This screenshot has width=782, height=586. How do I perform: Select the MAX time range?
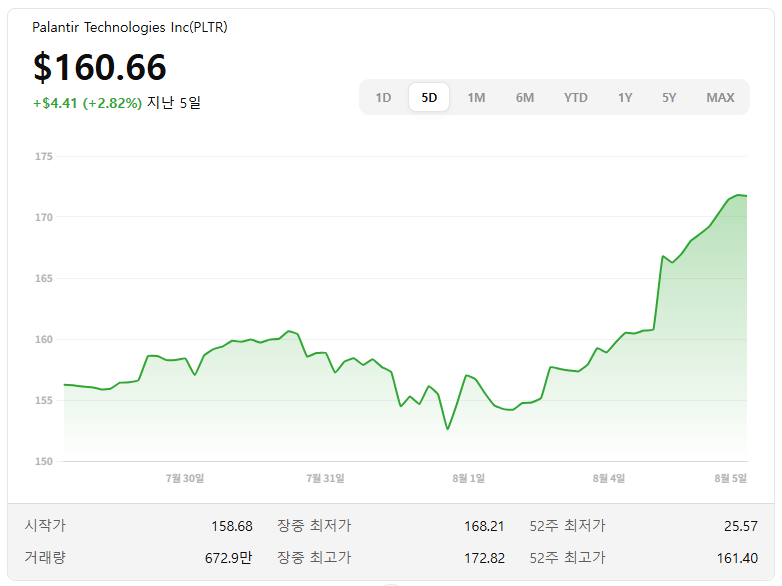pyautogui.click(x=720, y=97)
